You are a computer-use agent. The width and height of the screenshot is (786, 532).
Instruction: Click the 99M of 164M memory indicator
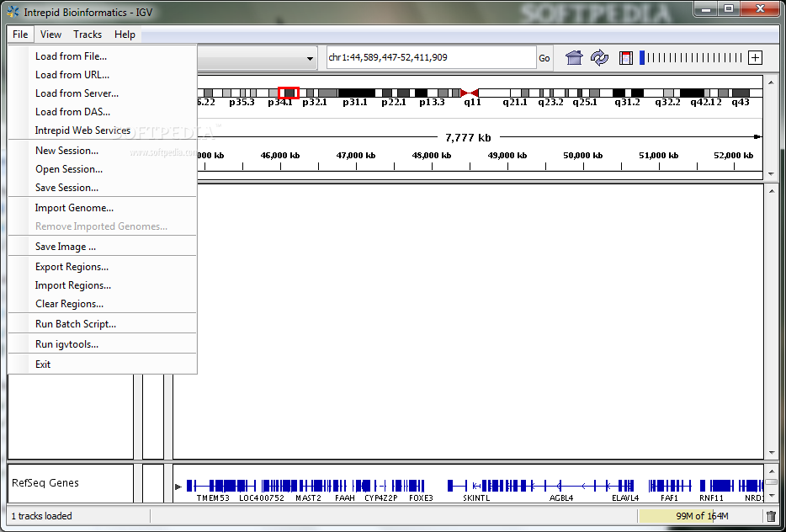[x=701, y=516]
